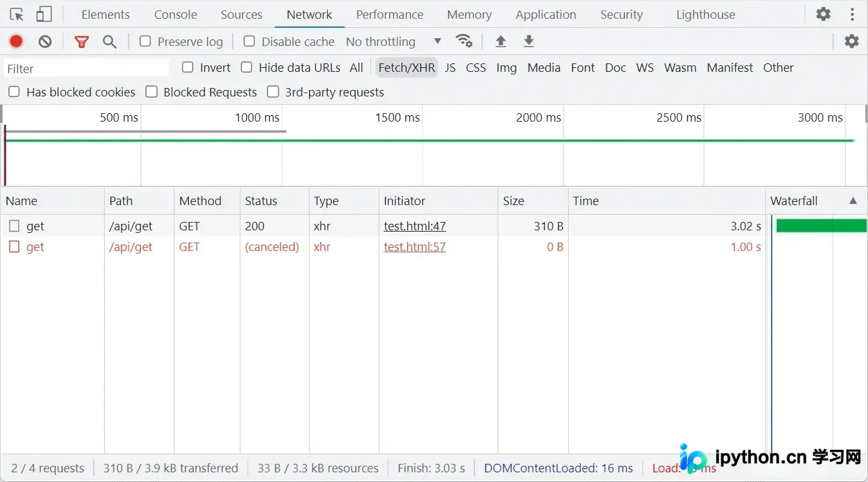Open the DevTools three-dot more options menu
868x482 pixels.
click(851, 14)
